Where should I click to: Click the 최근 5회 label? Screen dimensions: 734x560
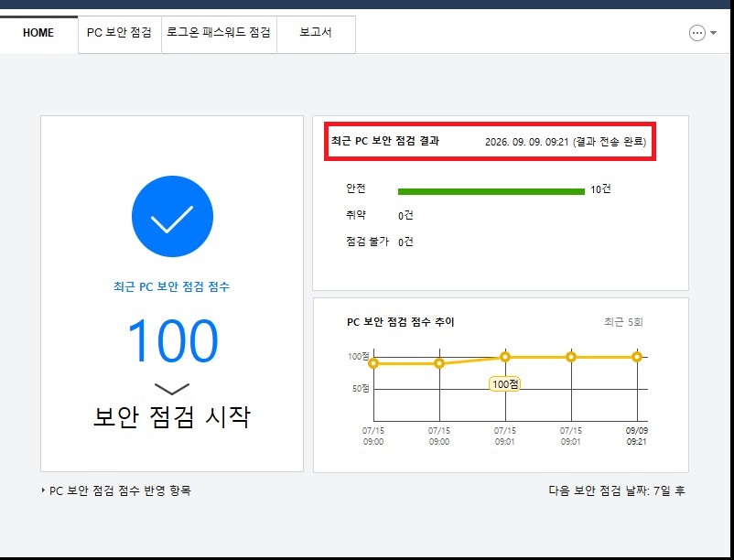pyautogui.click(x=623, y=322)
